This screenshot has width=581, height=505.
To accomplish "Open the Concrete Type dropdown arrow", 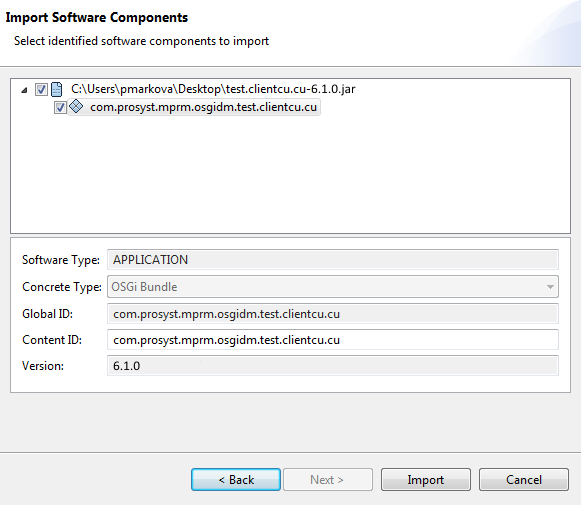I will [550, 287].
